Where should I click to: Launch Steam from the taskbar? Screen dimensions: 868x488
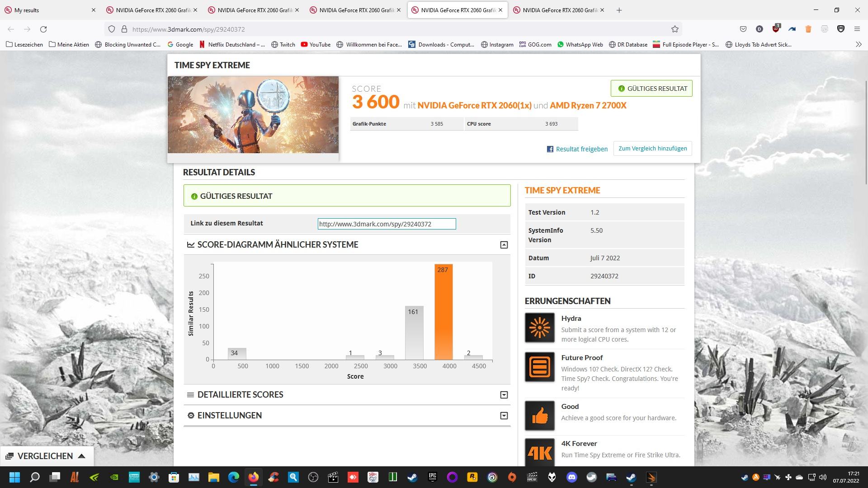click(412, 477)
